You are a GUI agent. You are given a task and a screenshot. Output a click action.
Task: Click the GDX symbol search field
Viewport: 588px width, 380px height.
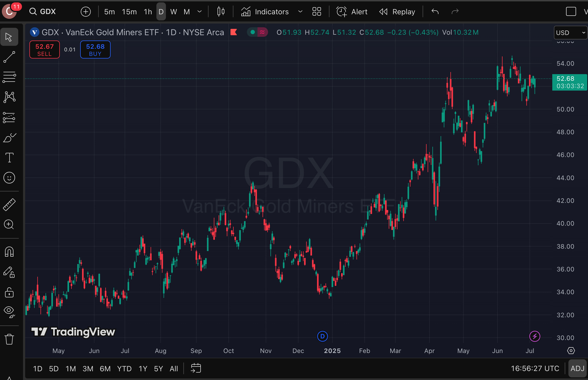coord(48,12)
